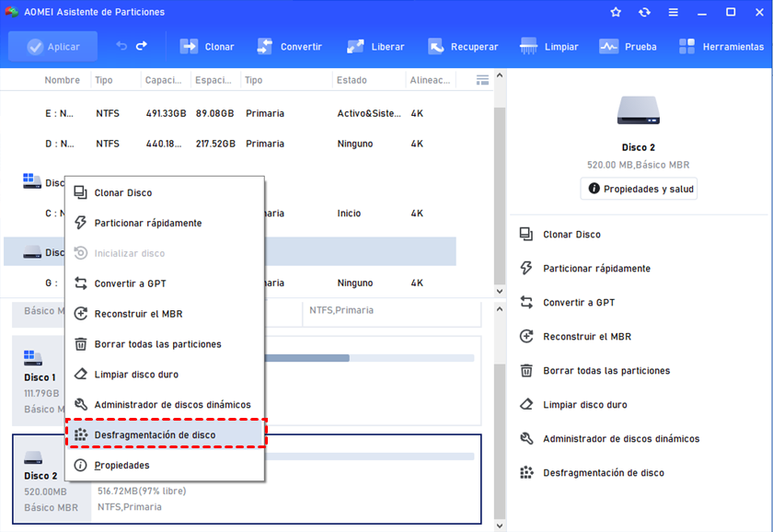773x532 pixels.
Task: Choose Borrar todas las particiones in context menu
Action: 165,344
